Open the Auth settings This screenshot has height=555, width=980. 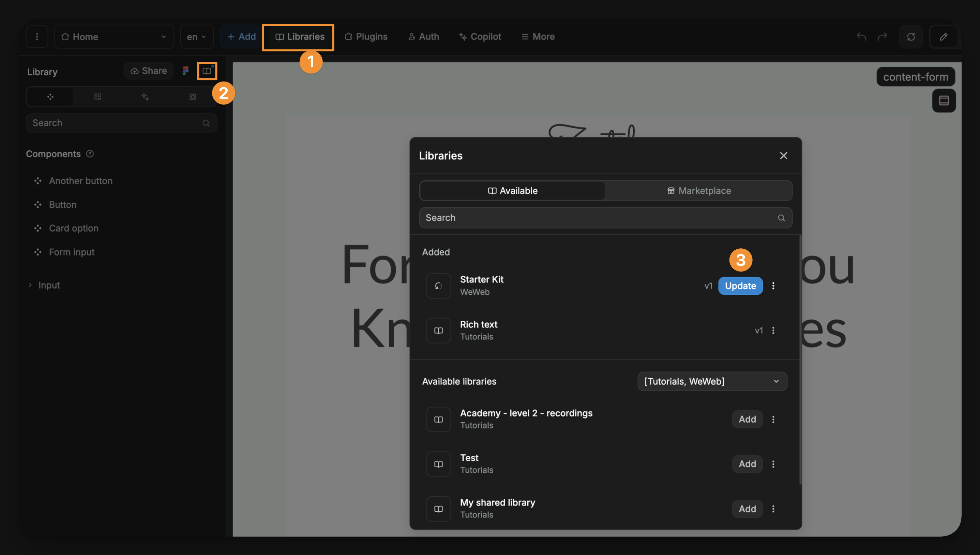(x=423, y=36)
